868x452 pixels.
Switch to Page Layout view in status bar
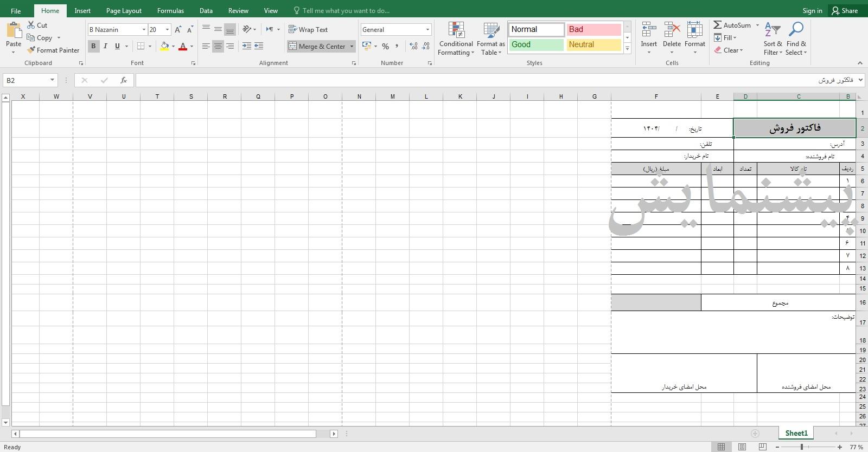pos(742,447)
